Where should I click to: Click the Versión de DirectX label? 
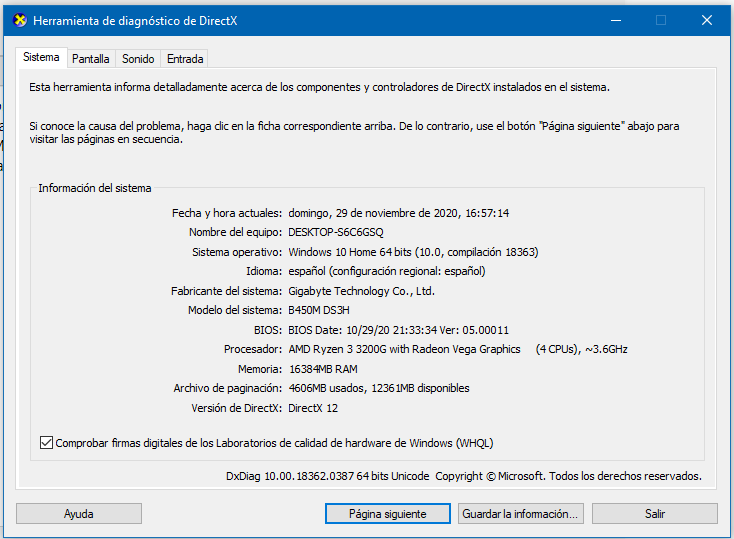(x=236, y=408)
